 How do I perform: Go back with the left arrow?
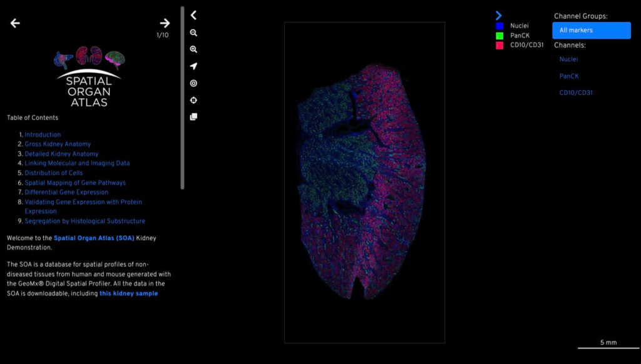point(15,23)
